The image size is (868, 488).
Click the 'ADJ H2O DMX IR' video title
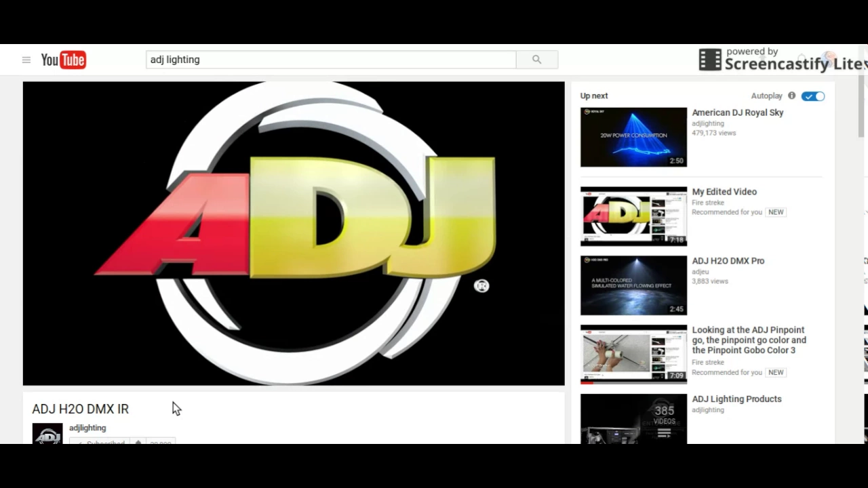click(80, 409)
